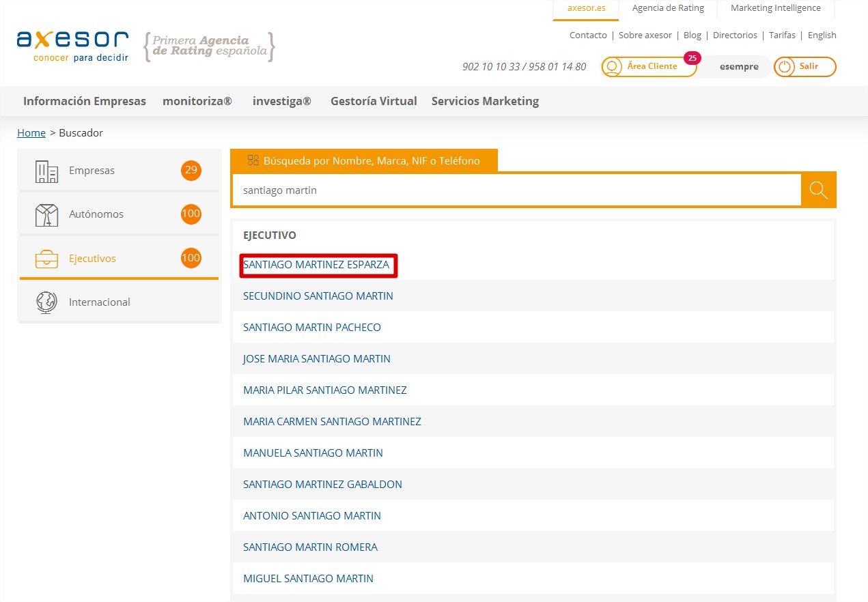Open ANTONIO SANTIAGO MARTIN result

coord(312,516)
